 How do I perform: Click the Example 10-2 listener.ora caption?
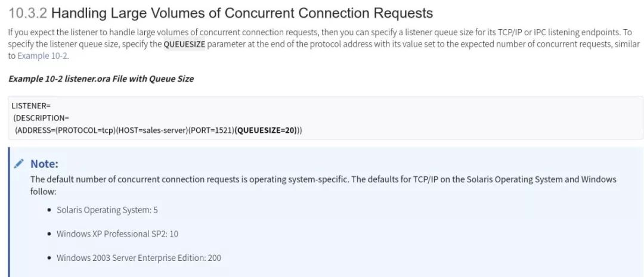click(101, 79)
